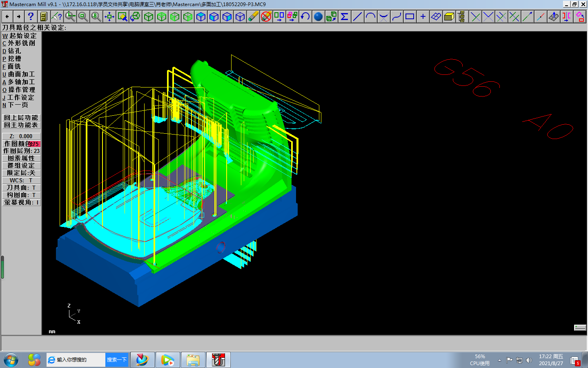Open 群组设定 group settings
Screen dimensions: 588x368
(x=21, y=166)
